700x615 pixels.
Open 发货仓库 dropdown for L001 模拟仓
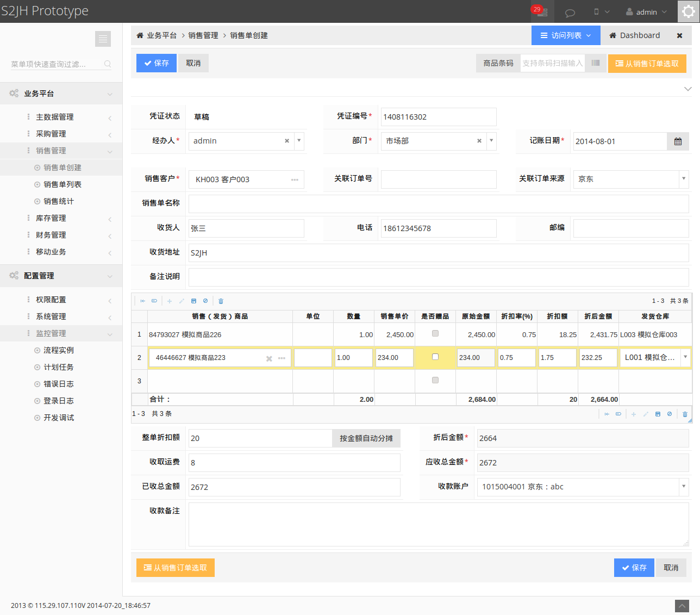click(685, 357)
